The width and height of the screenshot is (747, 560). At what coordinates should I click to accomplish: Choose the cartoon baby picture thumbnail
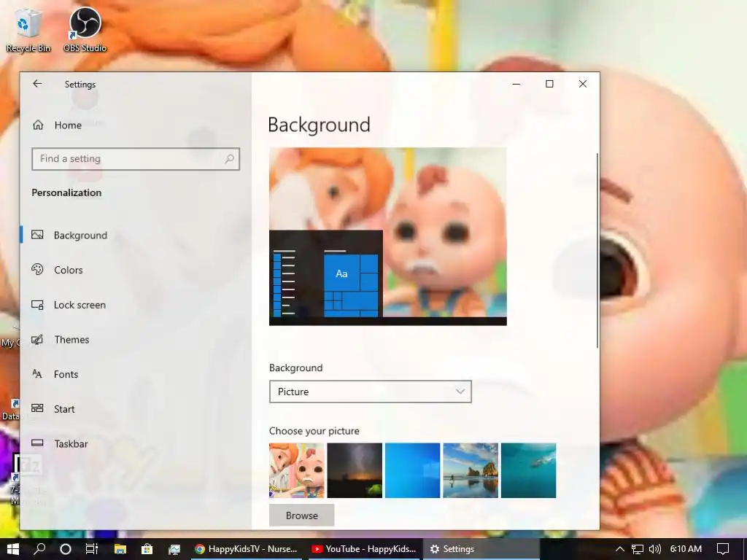pos(297,470)
